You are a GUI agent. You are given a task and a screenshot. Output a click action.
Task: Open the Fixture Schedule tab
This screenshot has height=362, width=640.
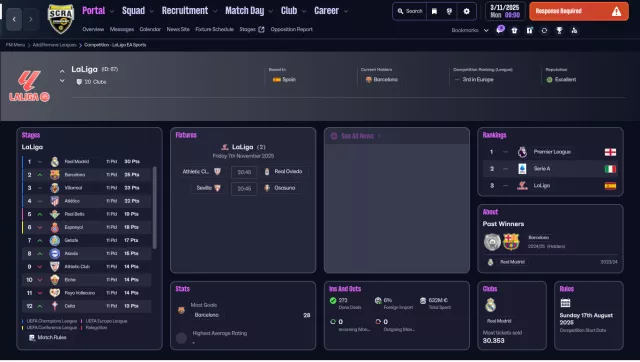click(x=214, y=29)
